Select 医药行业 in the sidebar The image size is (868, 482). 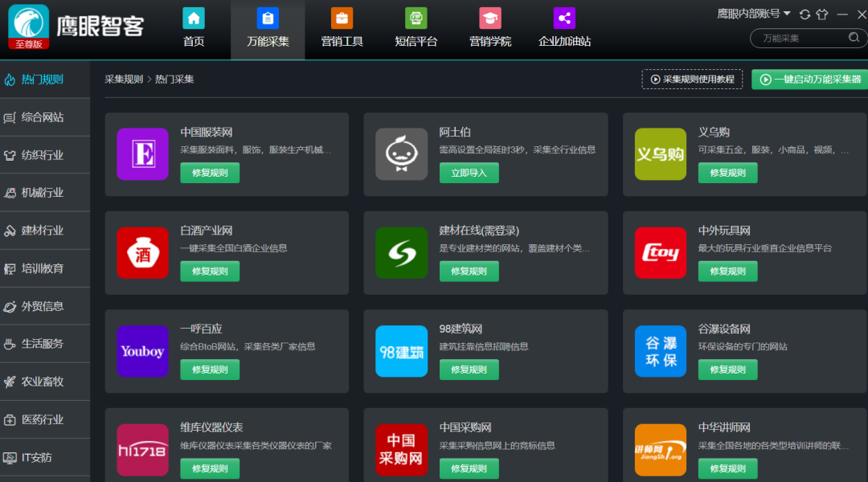pos(45,419)
